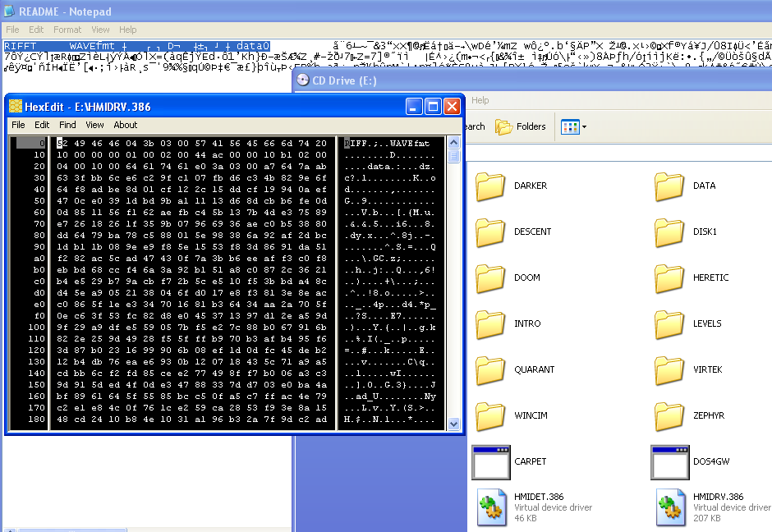The width and height of the screenshot is (772, 532).
Task: Maximize the HexEdit window
Action: click(x=433, y=106)
